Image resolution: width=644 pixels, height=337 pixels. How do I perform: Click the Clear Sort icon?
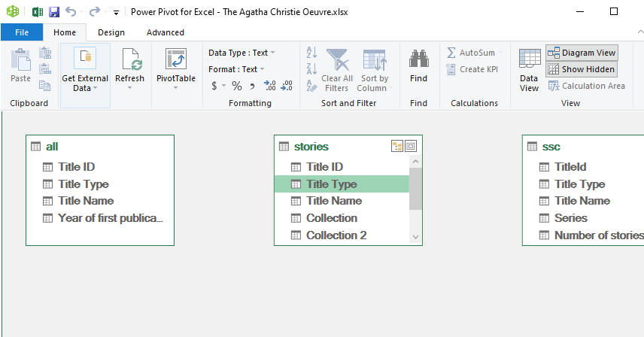[311, 86]
